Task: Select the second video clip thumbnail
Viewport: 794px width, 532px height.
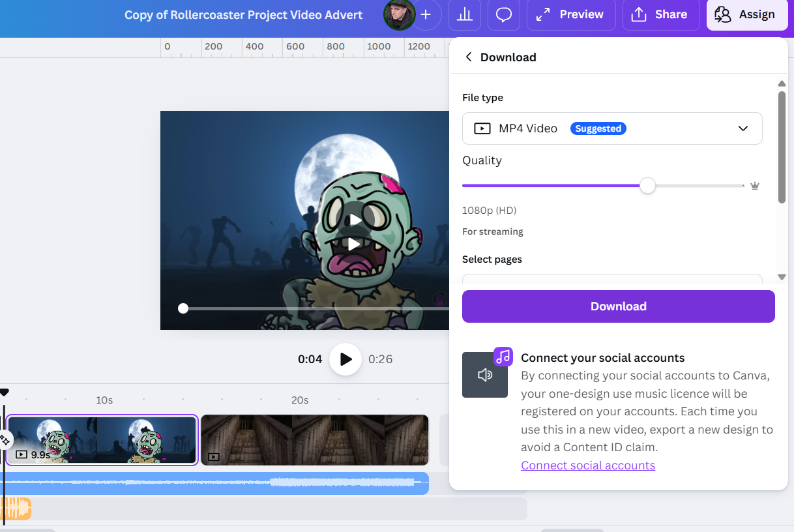Action: coord(314,439)
